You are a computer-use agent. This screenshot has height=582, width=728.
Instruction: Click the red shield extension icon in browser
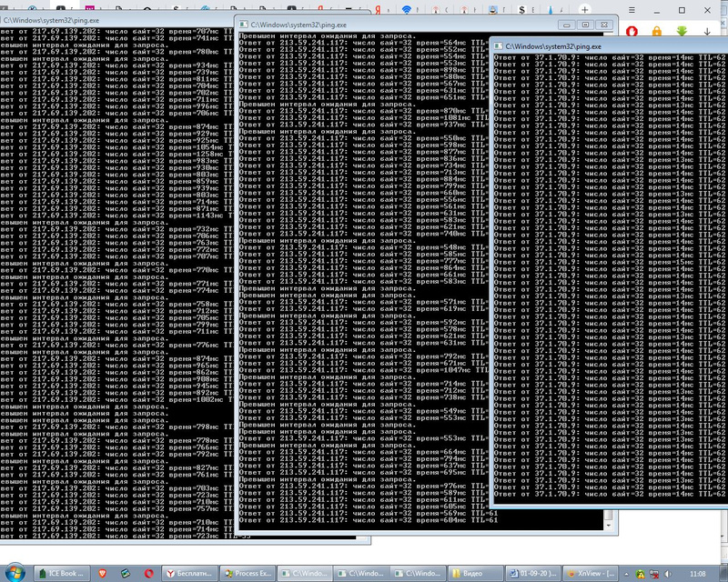click(x=632, y=31)
